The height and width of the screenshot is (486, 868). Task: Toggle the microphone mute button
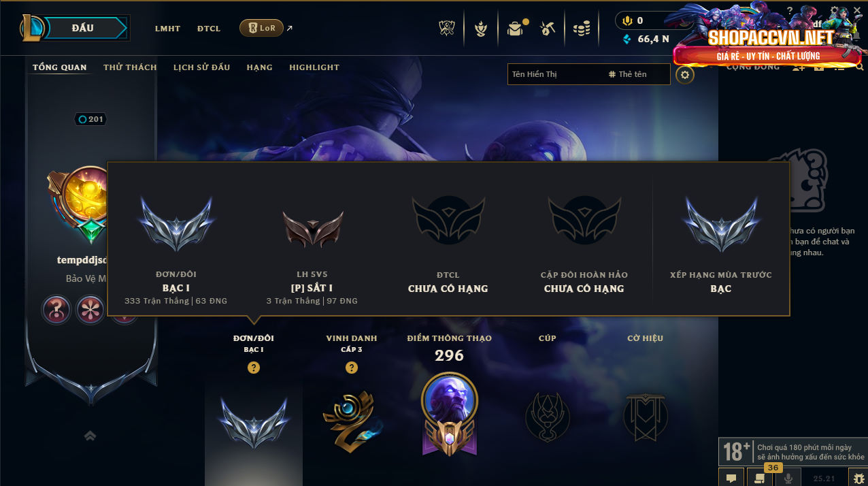tap(788, 479)
